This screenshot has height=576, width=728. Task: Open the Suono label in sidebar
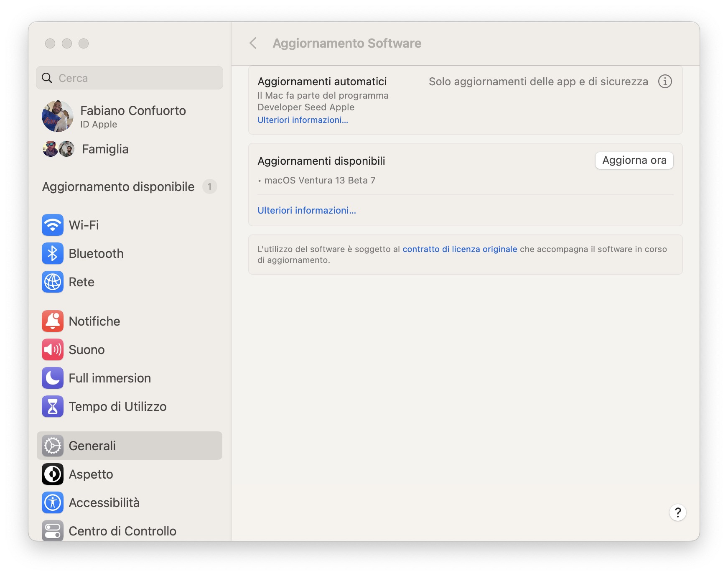click(87, 350)
